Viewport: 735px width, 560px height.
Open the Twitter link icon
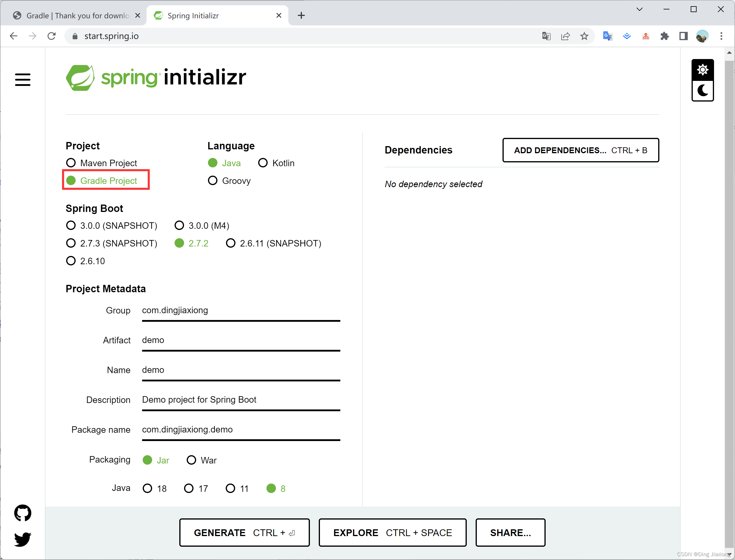click(x=23, y=539)
